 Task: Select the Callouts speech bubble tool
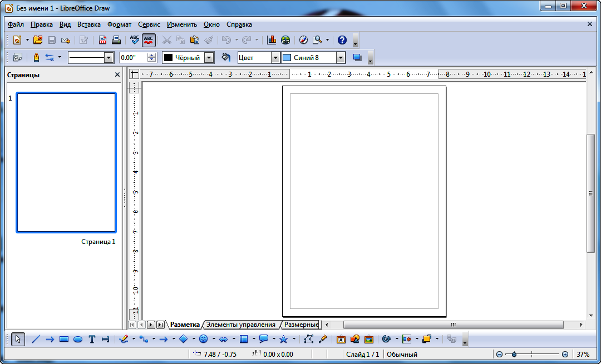[264, 339]
